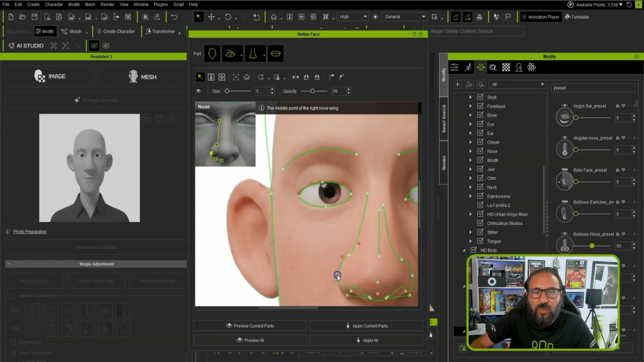Expand the Eye tree item
This screenshot has height=362, width=644.
(470, 124)
